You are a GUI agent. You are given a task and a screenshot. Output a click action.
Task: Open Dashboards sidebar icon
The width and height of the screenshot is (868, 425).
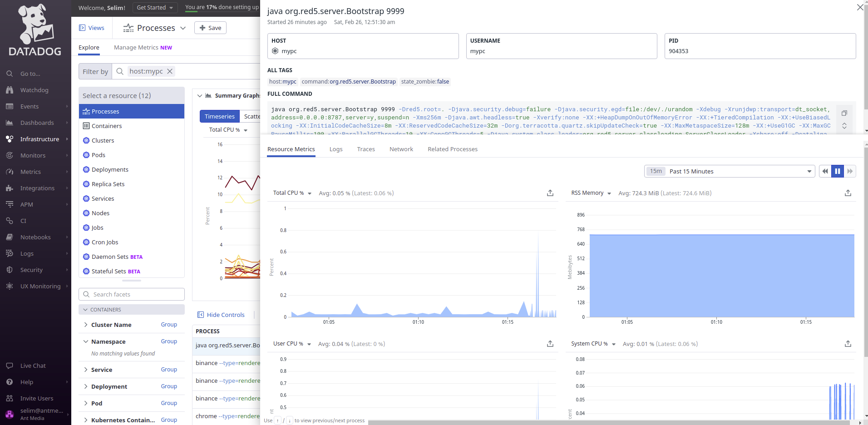tap(10, 123)
